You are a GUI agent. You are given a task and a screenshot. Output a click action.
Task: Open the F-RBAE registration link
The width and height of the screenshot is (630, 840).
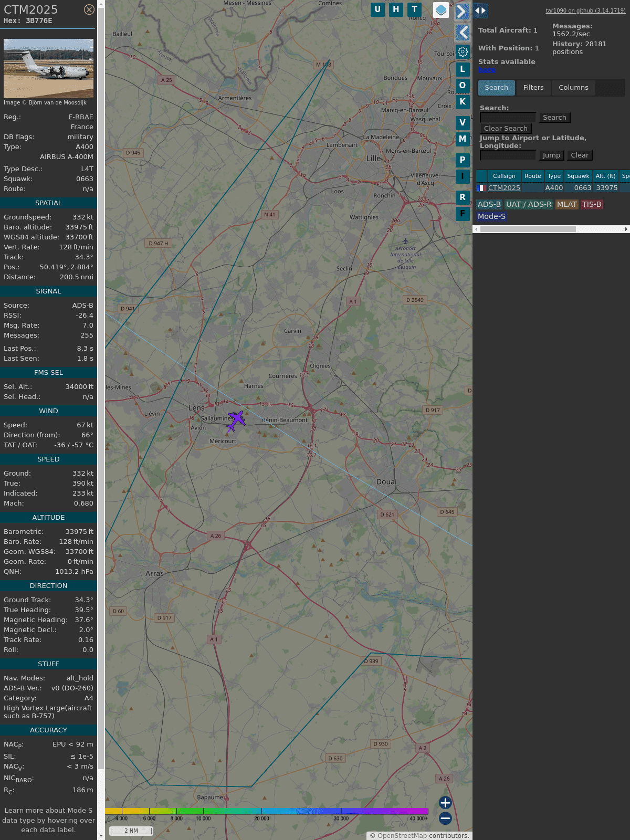pyautogui.click(x=81, y=117)
